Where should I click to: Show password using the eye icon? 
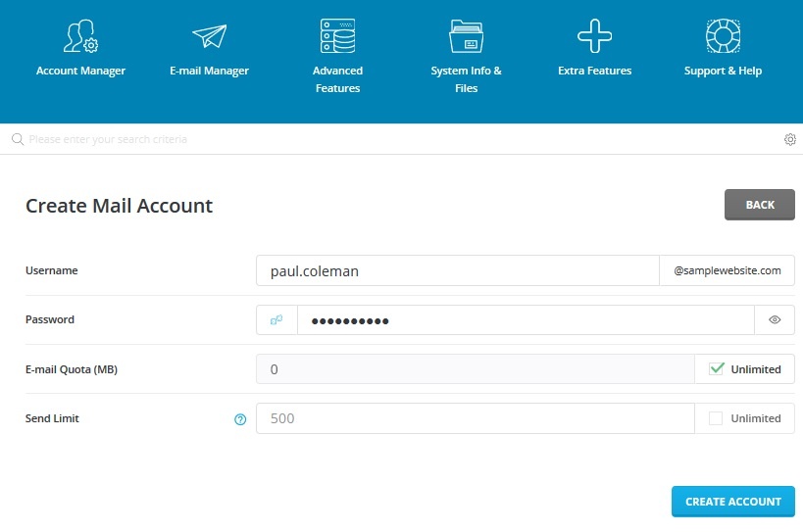point(775,319)
